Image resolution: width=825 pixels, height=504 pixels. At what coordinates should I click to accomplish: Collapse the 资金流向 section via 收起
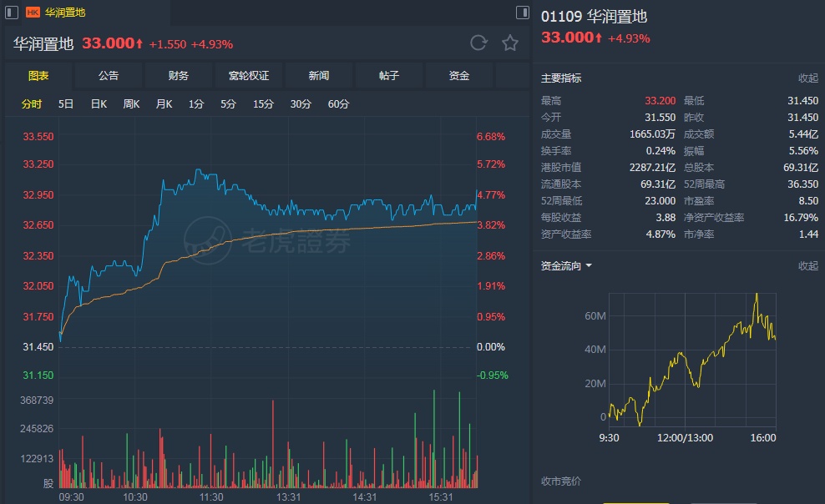(x=807, y=266)
